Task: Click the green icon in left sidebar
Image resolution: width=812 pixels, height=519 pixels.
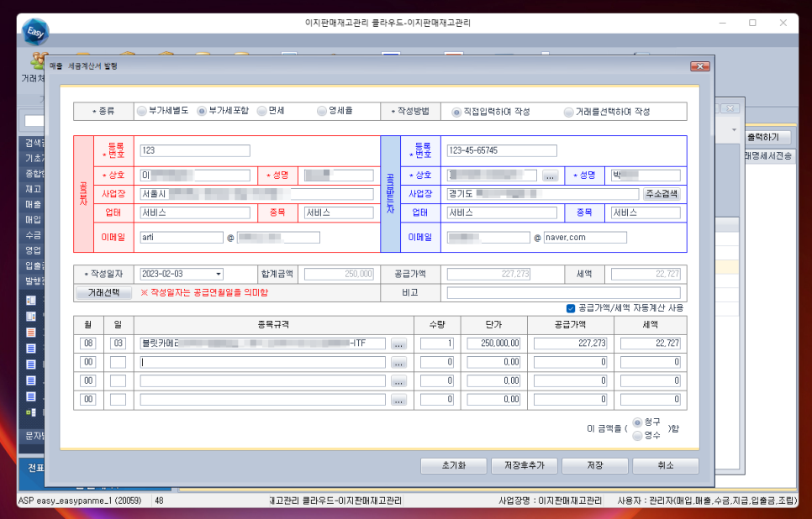Action: [31, 412]
